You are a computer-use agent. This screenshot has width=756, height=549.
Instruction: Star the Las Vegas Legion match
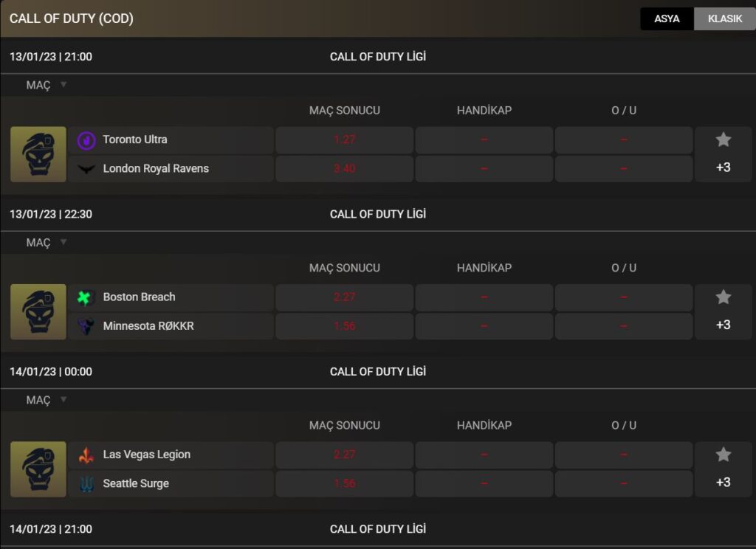point(723,455)
